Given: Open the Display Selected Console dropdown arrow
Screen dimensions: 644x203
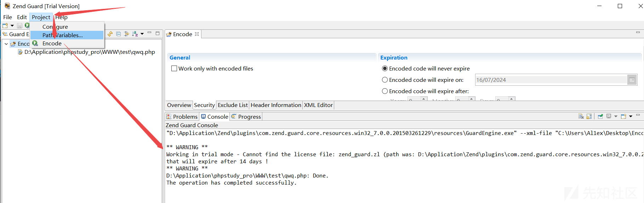Looking at the screenshot, I should 616,116.
